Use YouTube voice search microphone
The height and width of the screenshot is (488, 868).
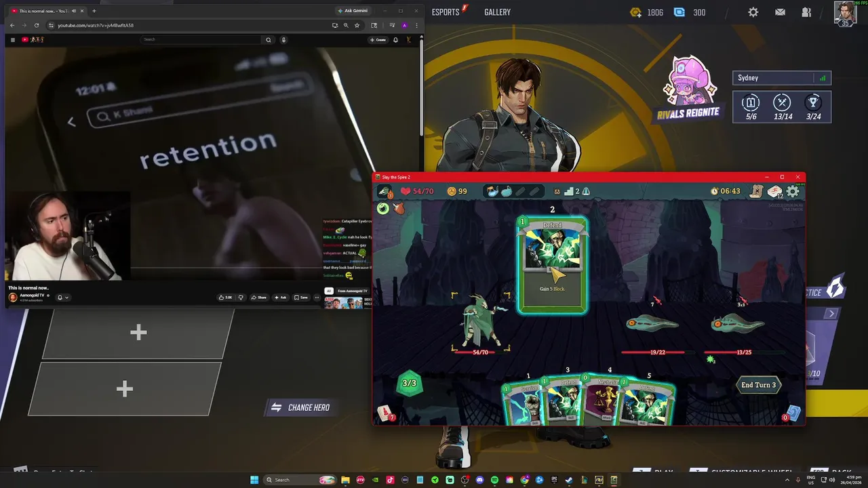point(283,39)
